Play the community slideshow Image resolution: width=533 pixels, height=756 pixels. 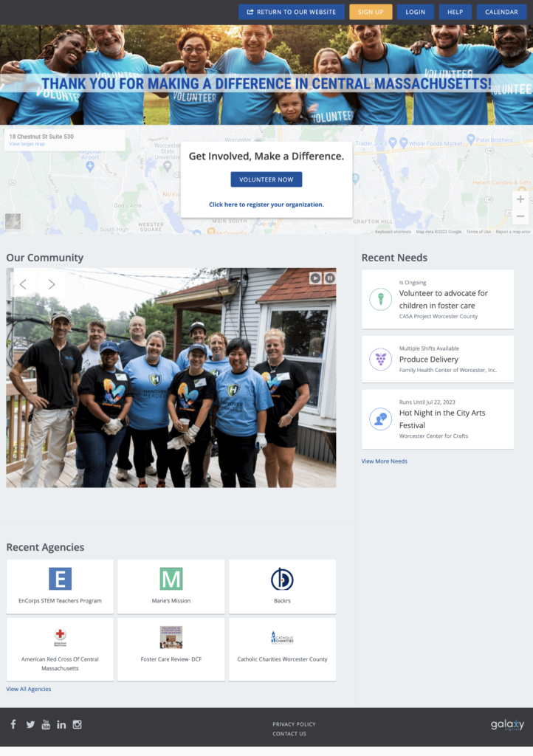[315, 278]
